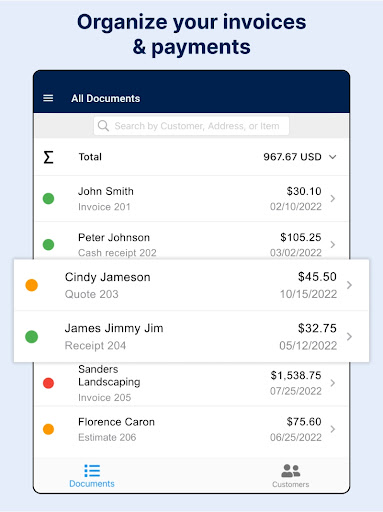Open Peter Johnson Cash receipt chevron
383x512 pixels.
click(x=333, y=245)
